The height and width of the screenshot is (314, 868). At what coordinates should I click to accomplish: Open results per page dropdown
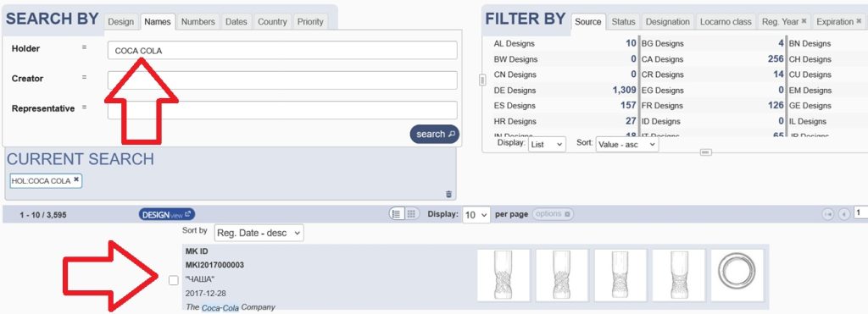point(476,215)
